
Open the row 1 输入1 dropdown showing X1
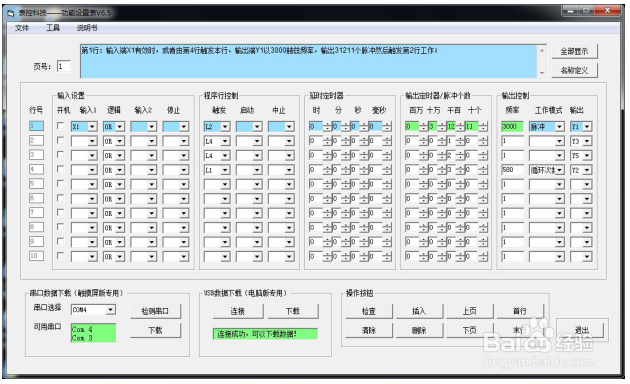coord(84,127)
